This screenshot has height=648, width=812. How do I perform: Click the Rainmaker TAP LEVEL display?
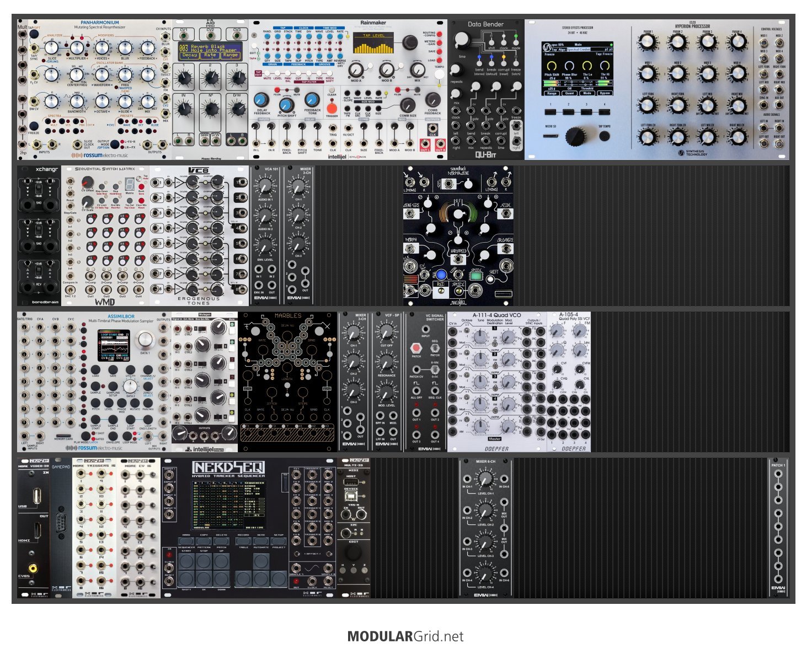(x=373, y=43)
